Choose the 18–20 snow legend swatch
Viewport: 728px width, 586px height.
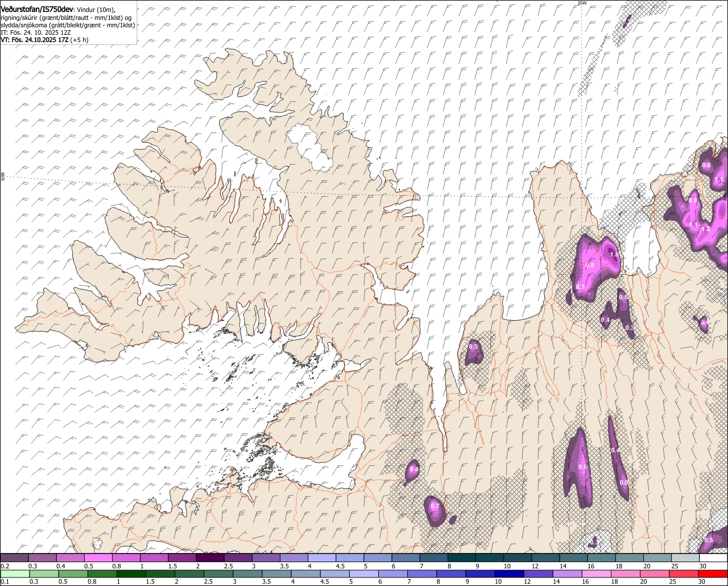pyautogui.click(x=630, y=558)
